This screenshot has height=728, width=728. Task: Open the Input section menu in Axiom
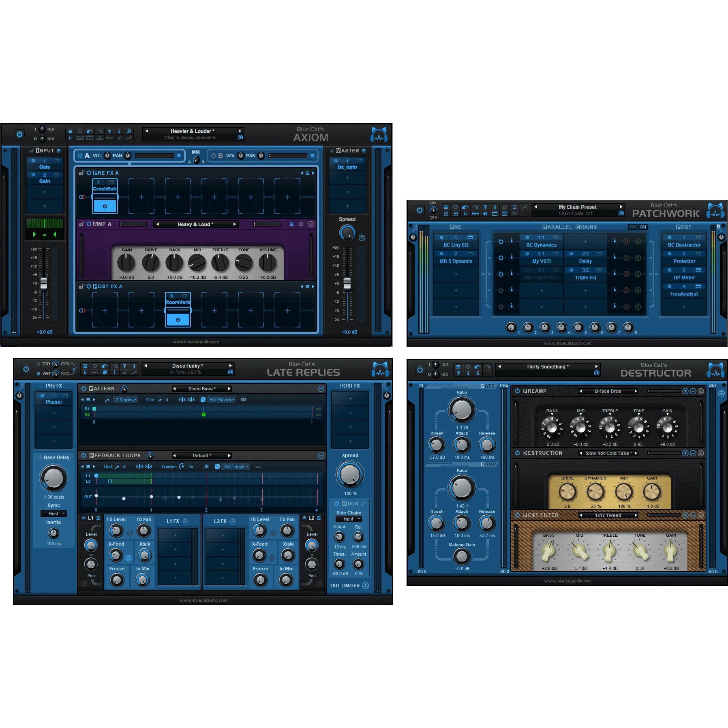pos(59,151)
